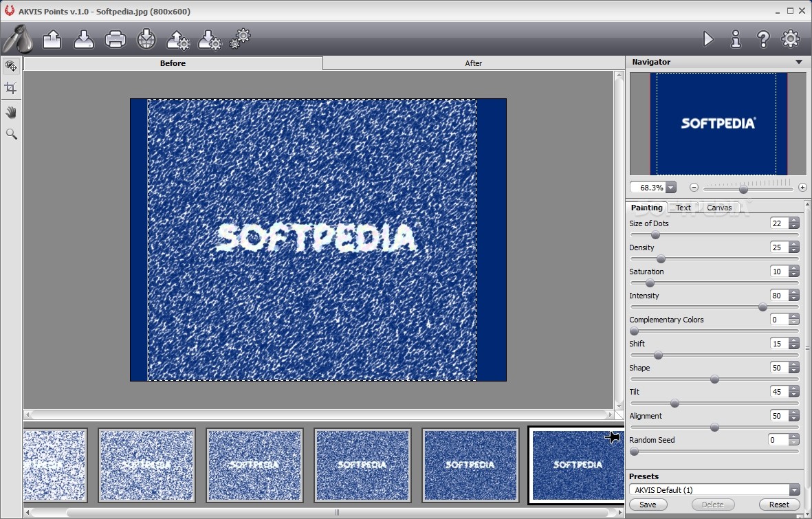Click the canvas vertical scrollbar down arrow
Viewport: 812px width, 519px height.
(x=619, y=406)
